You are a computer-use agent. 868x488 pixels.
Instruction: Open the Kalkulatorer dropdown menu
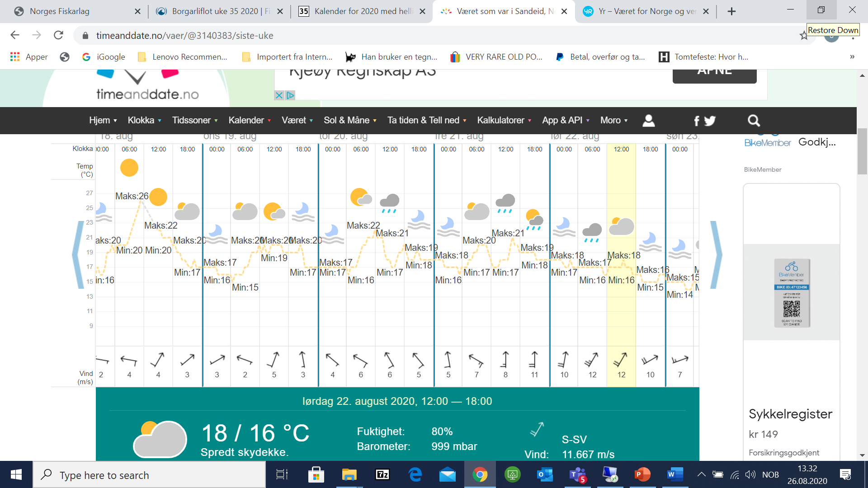[504, 120]
